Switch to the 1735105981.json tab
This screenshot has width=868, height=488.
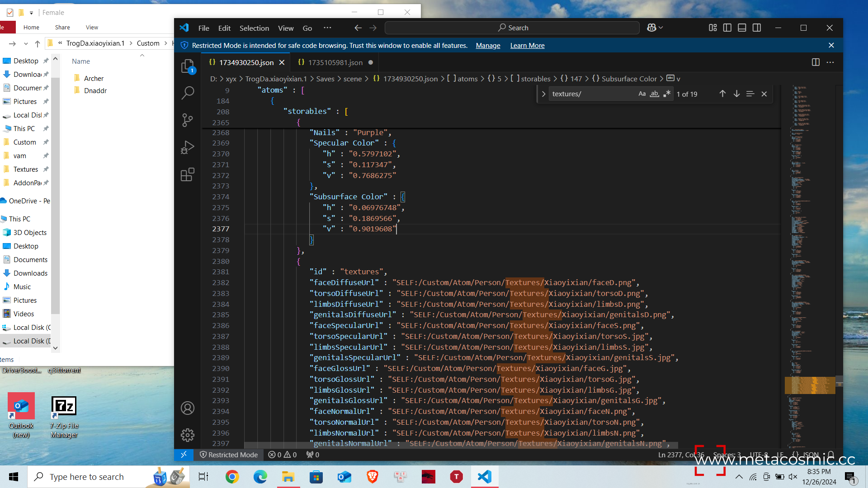tap(335, 62)
